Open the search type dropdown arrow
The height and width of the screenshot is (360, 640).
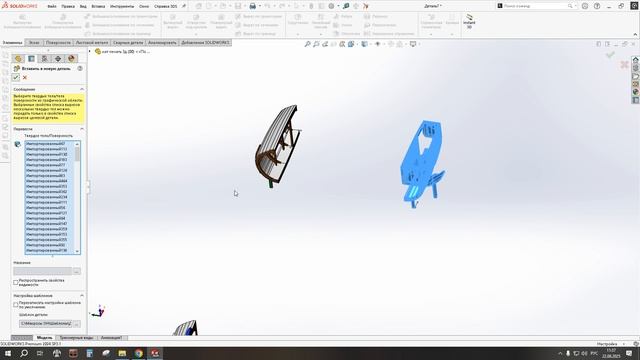pyautogui.click(x=575, y=6)
